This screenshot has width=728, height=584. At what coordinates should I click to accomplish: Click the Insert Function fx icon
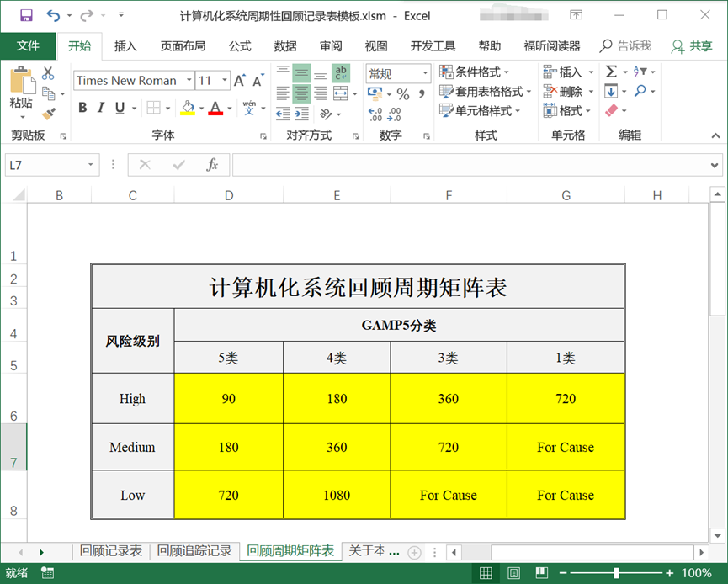pyautogui.click(x=212, y=165)
